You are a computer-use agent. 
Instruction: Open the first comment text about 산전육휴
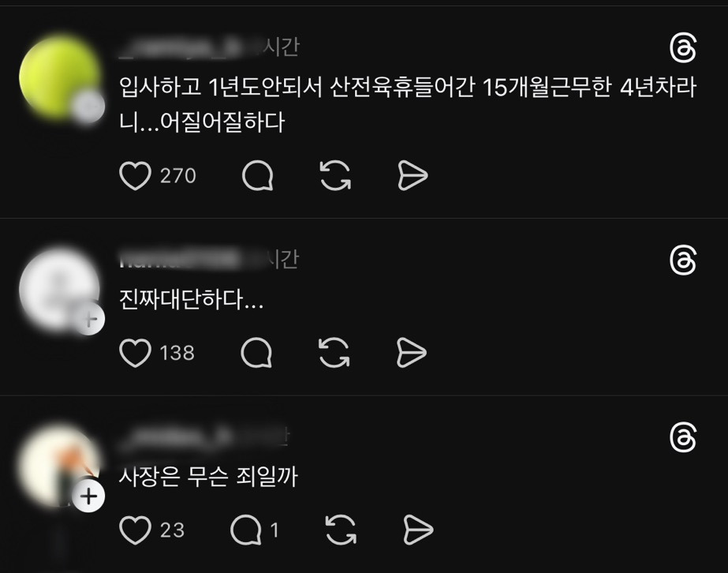(408, 104)
